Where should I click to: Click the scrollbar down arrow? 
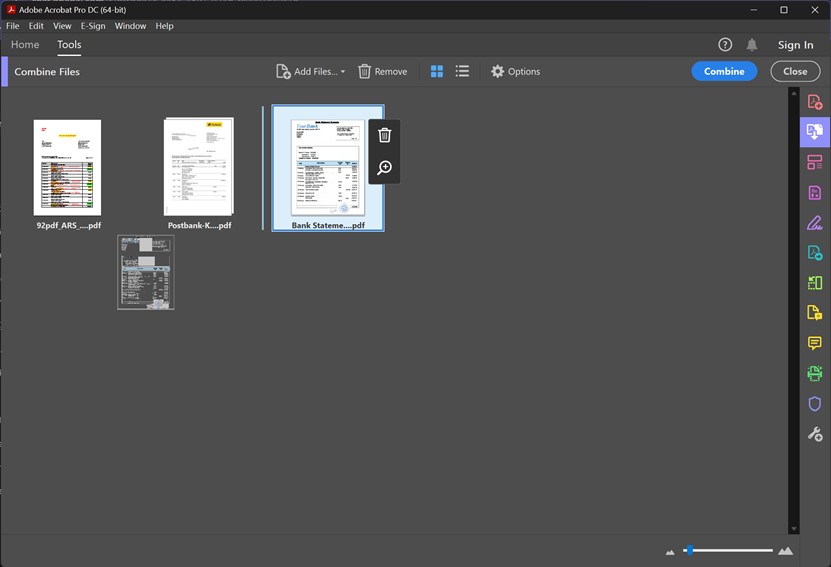pyautogui.click(x=793, y=528)
